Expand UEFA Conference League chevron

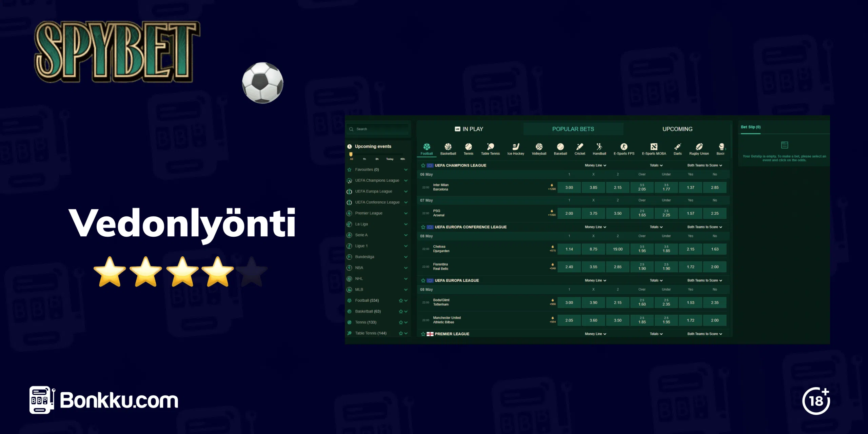[406, 202]
